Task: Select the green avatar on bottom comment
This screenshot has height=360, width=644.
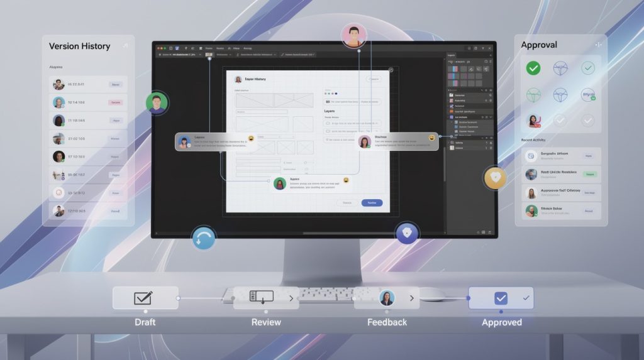Action: 280,183
